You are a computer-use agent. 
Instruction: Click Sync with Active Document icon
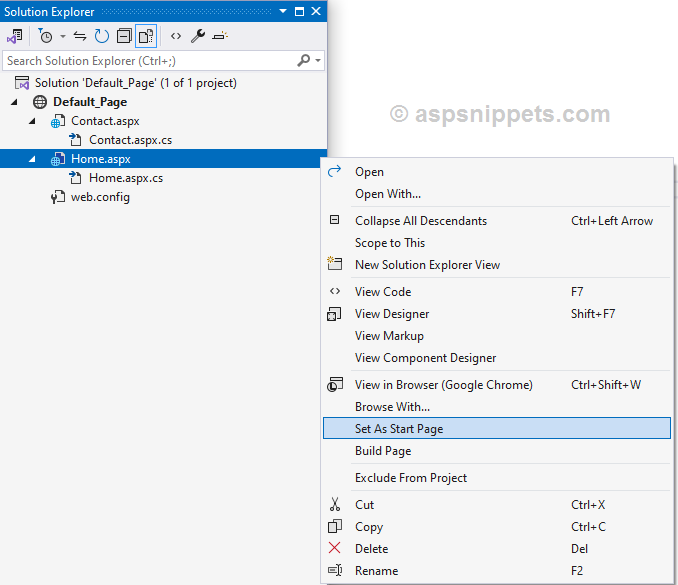pos(80,36)
